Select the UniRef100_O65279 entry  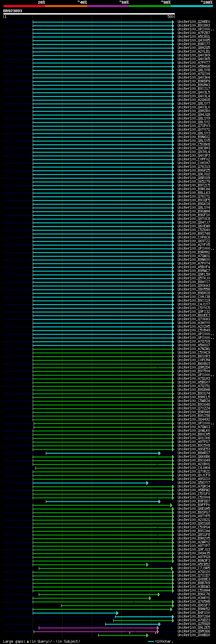(194, 182)
